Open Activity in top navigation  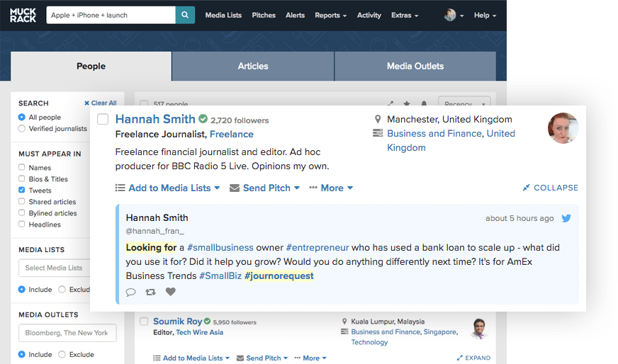369,15
